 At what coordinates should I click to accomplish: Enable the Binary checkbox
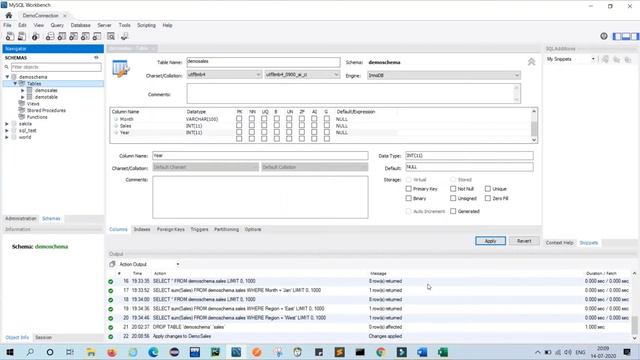(409, 198)
